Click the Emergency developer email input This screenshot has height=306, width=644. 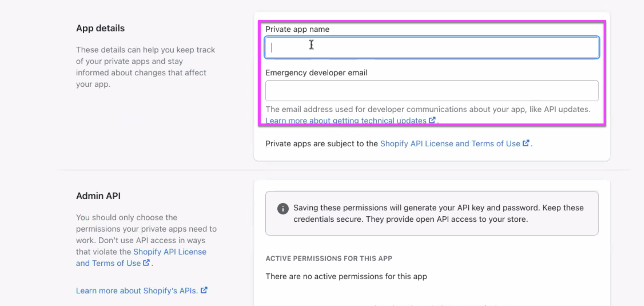click(432, 91)
